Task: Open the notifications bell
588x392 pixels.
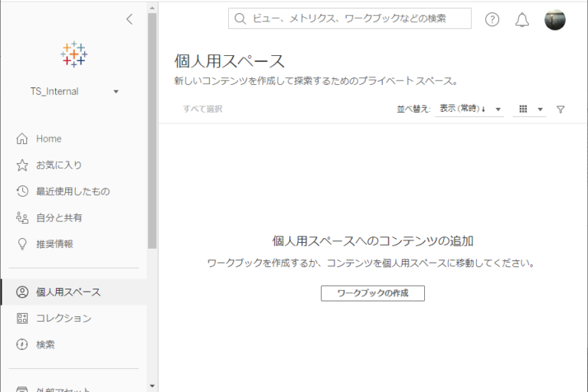Action: [x=522, y=20]
